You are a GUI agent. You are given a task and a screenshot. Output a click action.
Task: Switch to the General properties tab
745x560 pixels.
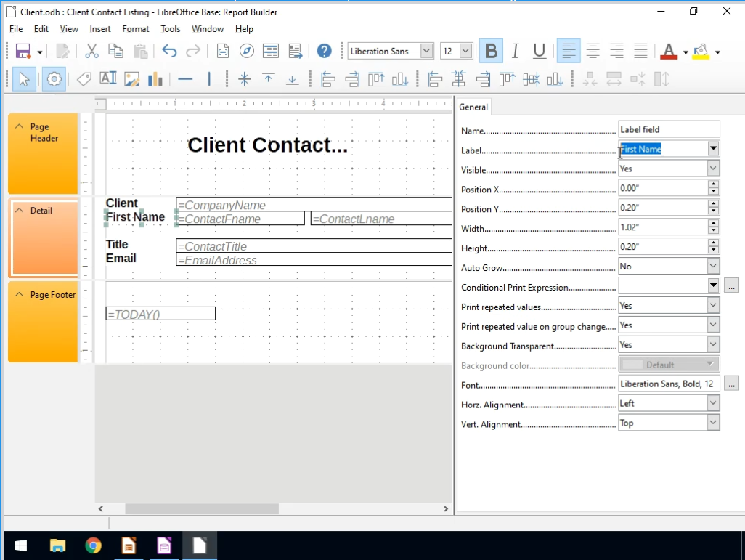pos(473,107)
